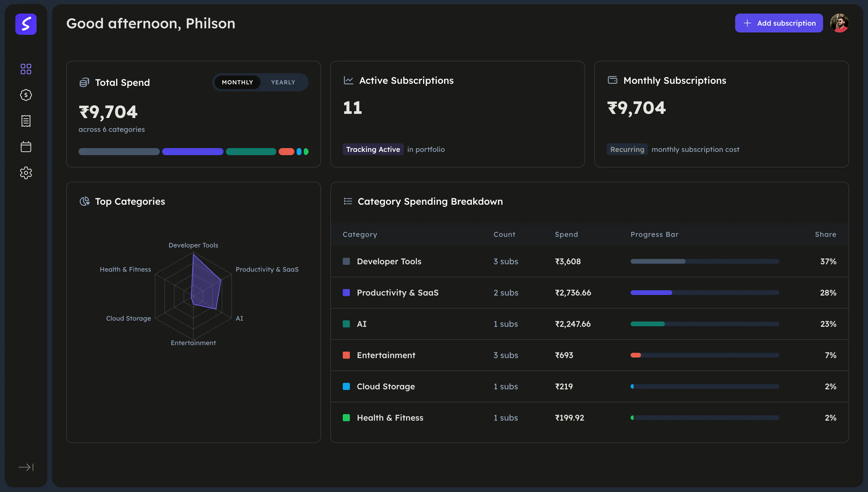Click the 28% share value
The height and width of the screenshot is (492, 868).
point(828,293)
